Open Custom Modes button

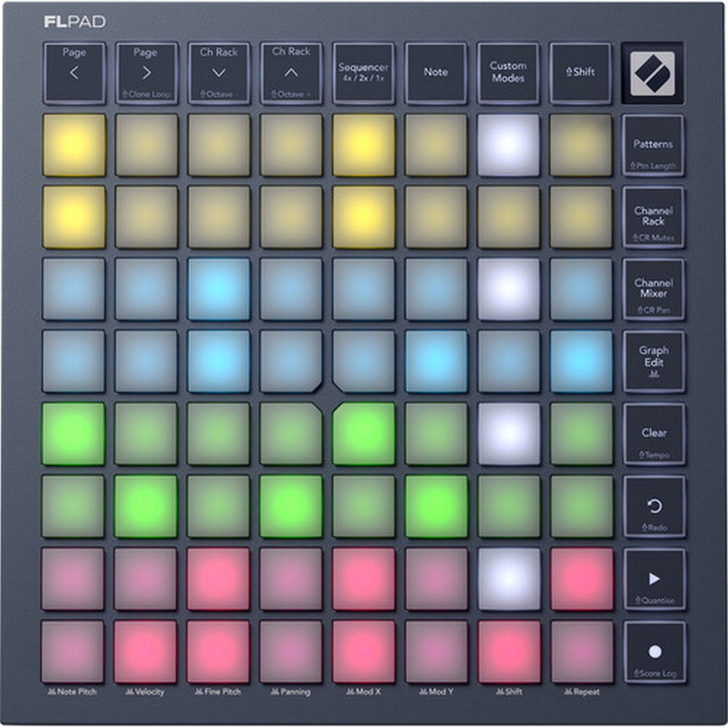coord(508,73)
